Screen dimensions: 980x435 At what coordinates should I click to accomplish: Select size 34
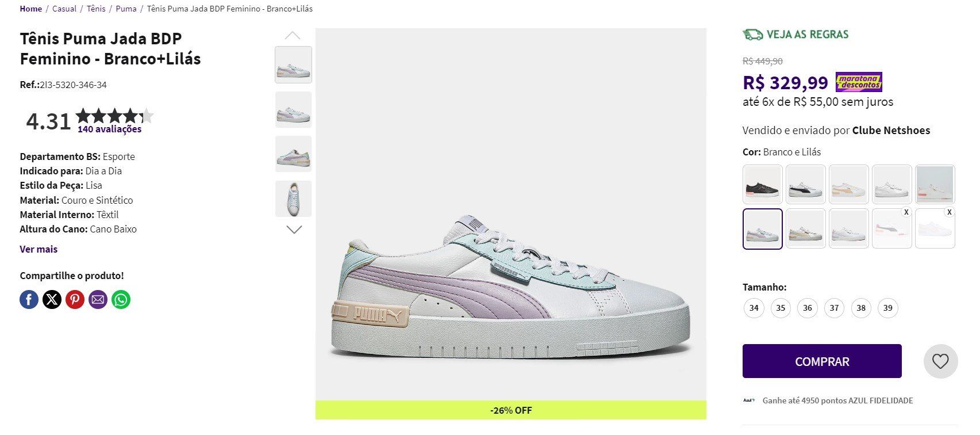click(x=754, y=308)
